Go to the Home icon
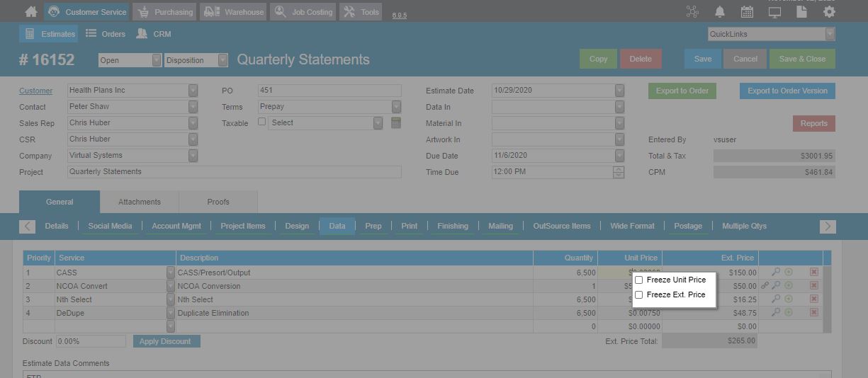This screenshot has height=378, width=868. click(30, 12)
